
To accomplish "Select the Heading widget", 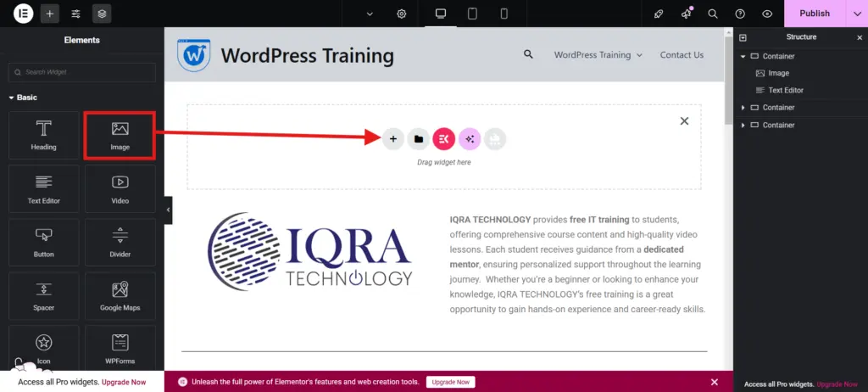I will coord(44,135).
